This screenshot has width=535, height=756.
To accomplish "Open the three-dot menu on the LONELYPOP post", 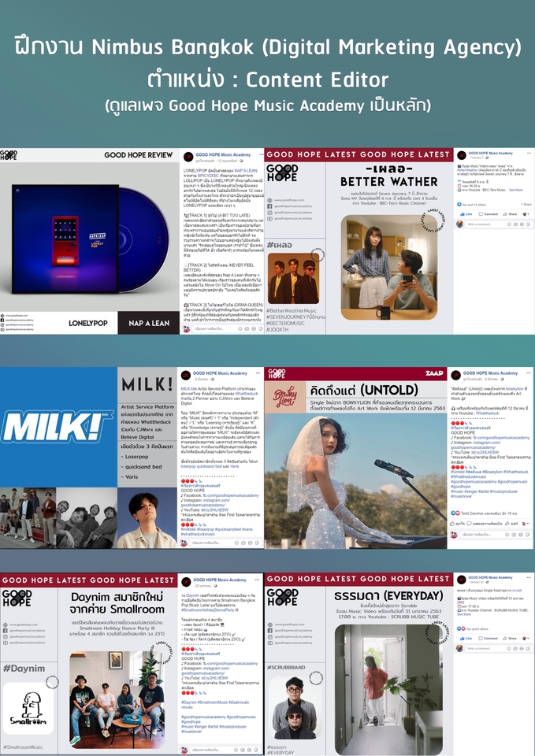I will pos(262,154).
